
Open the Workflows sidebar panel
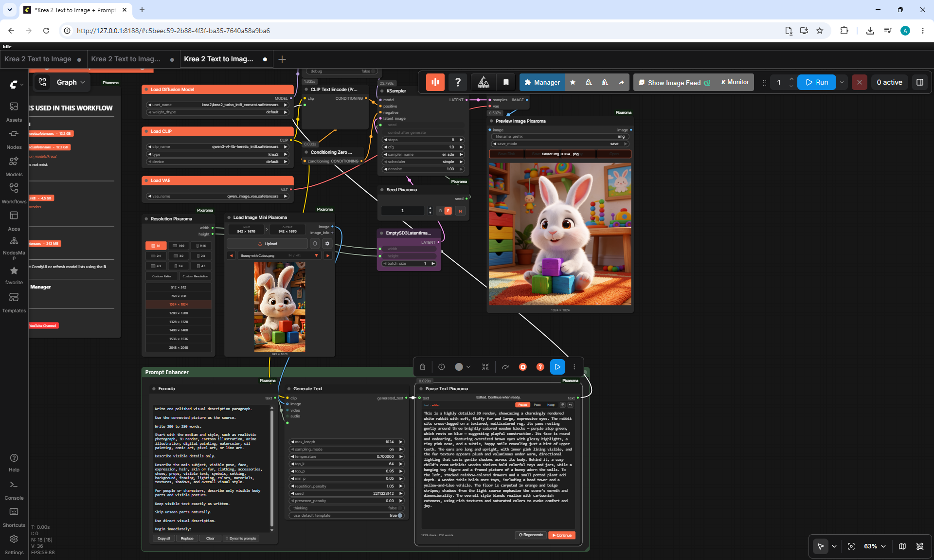click(14, 194)
